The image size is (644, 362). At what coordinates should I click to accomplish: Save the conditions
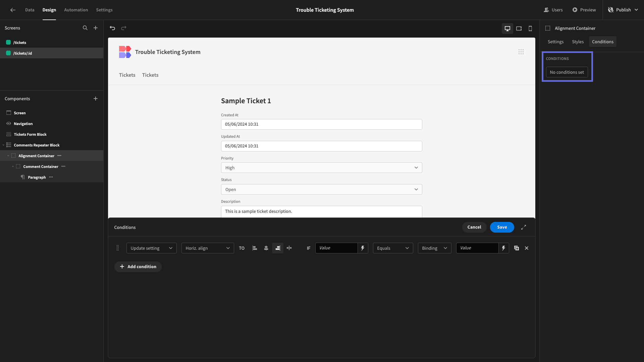tap(502, 227)
